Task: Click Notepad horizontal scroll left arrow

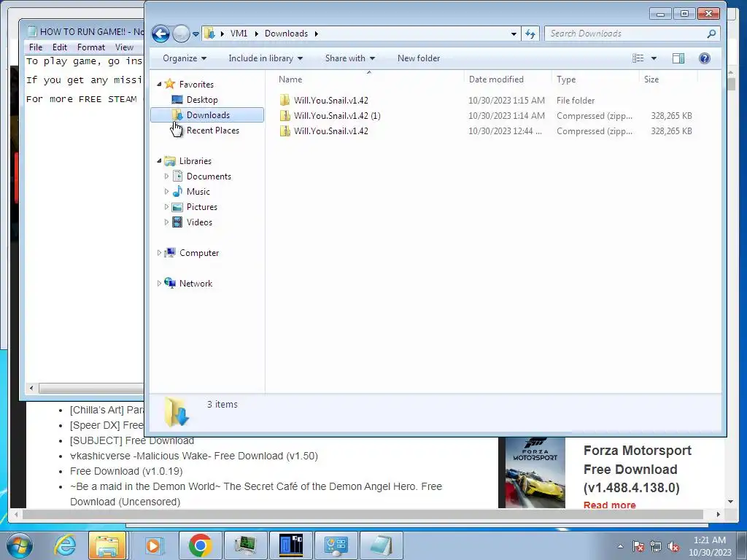Action: coord(31,388)
